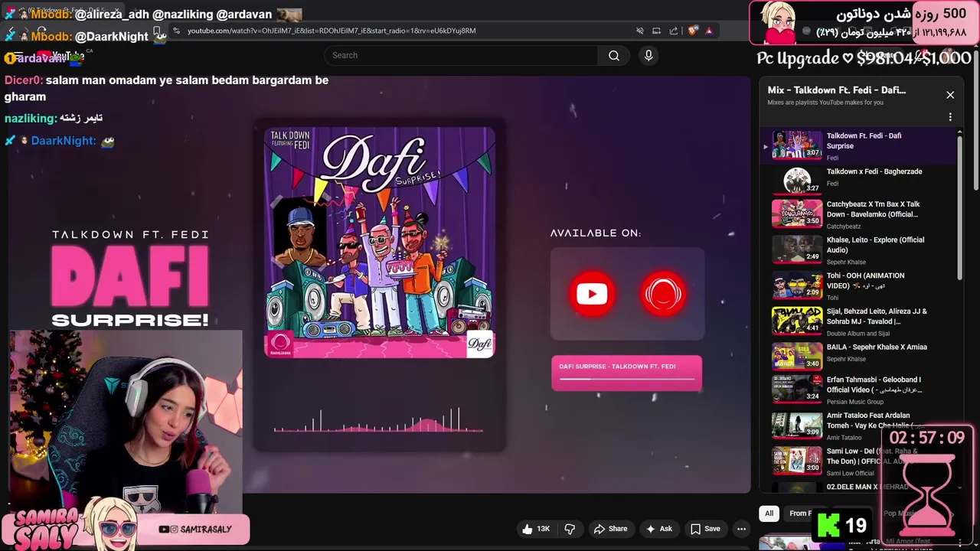Select 'Erfan Tahmasbi - Gelooband' title
This screenshot has height=551, width=980.
[874, 384]
